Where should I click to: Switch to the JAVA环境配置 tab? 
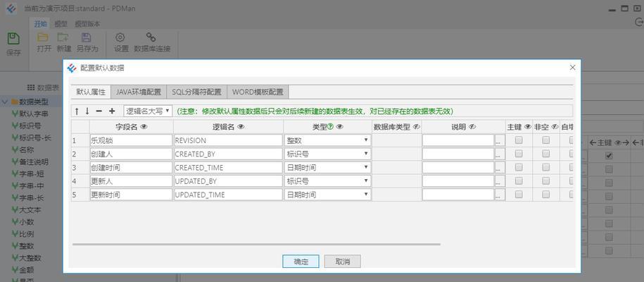pos(139,92)
